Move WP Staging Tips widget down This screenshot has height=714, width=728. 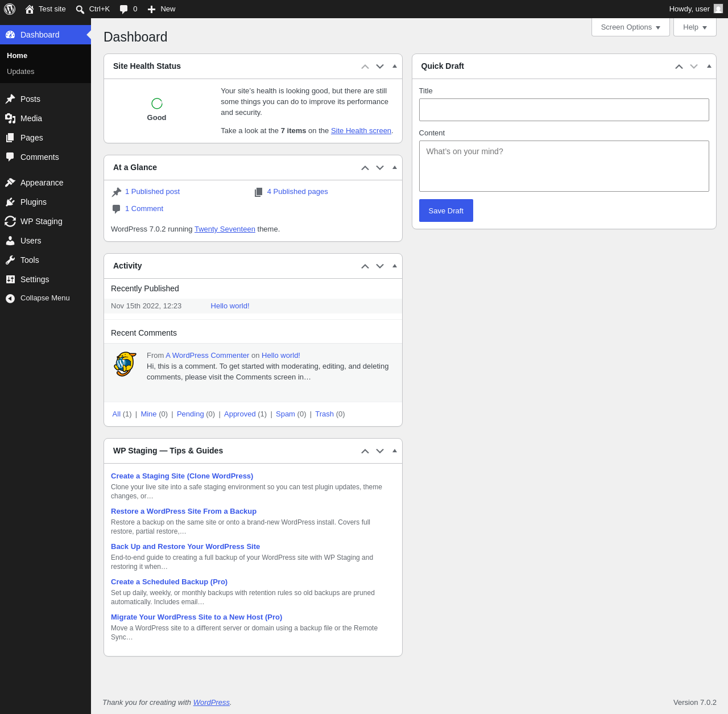380,451
